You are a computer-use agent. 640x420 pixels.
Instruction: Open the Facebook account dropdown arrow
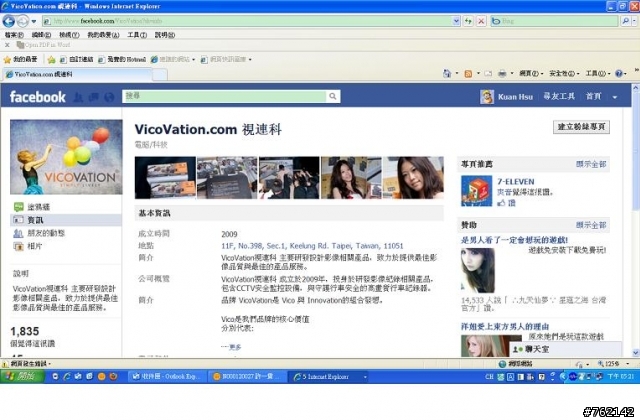[x=615, y=97]
